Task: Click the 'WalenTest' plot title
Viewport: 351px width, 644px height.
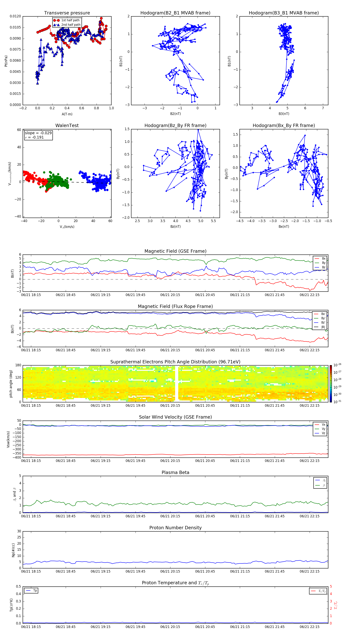Action: coord(67,125)
